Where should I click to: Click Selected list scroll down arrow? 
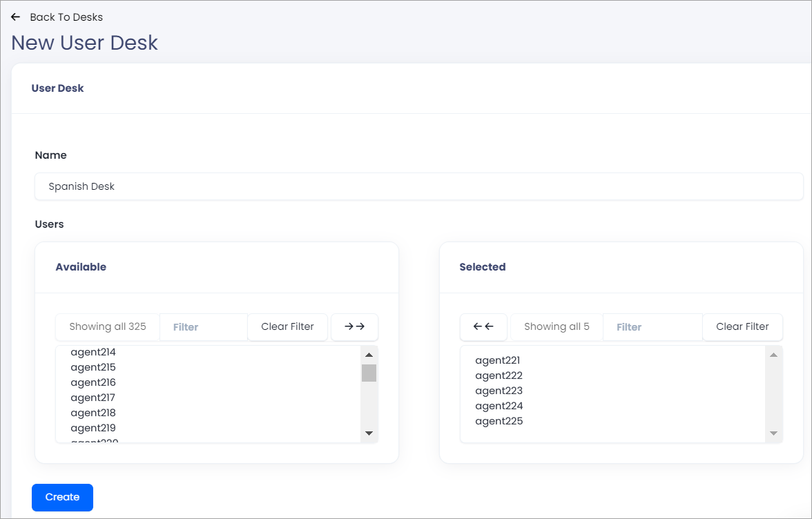pos(773,433)
